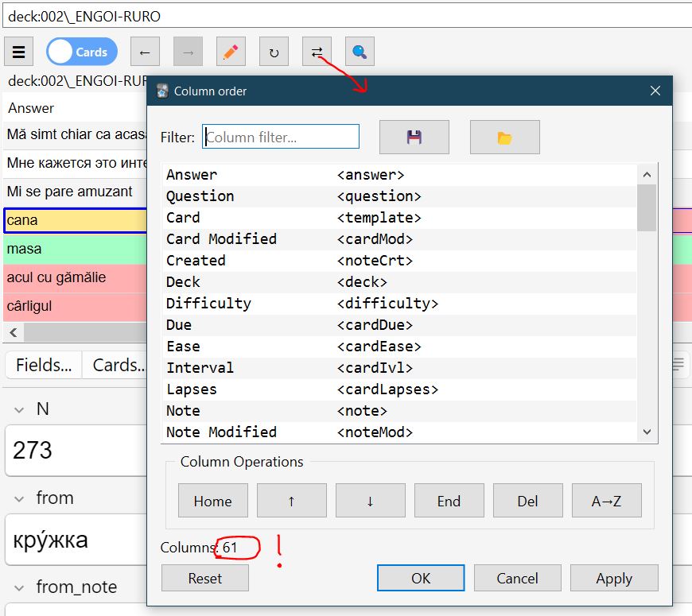The height and width of the screenshot is (616, 692).
Task: Open the hamburger menu in the browser toolbar
Action: [x=19, y=52]
